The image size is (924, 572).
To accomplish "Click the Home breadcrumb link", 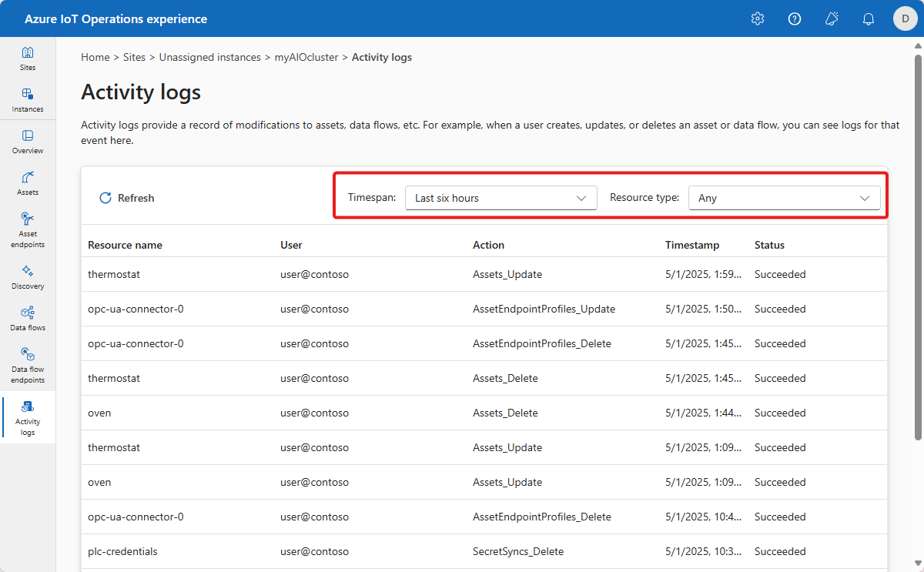I will coord(95,58).
